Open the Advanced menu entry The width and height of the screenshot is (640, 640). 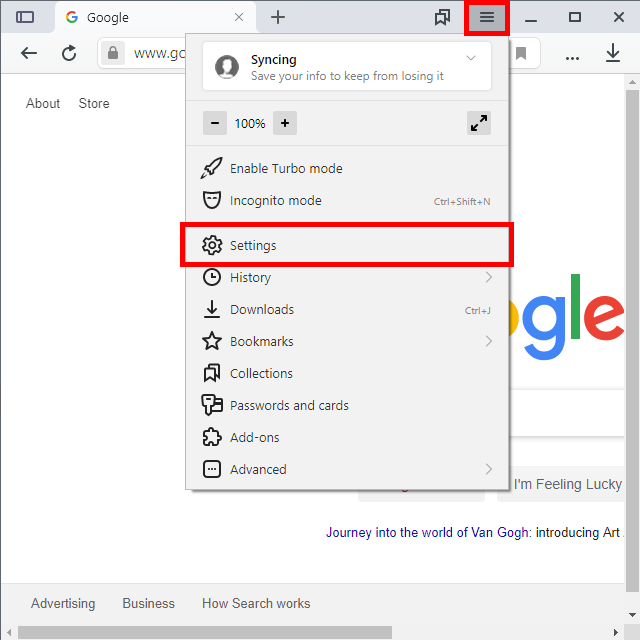(x=347, y=469)
